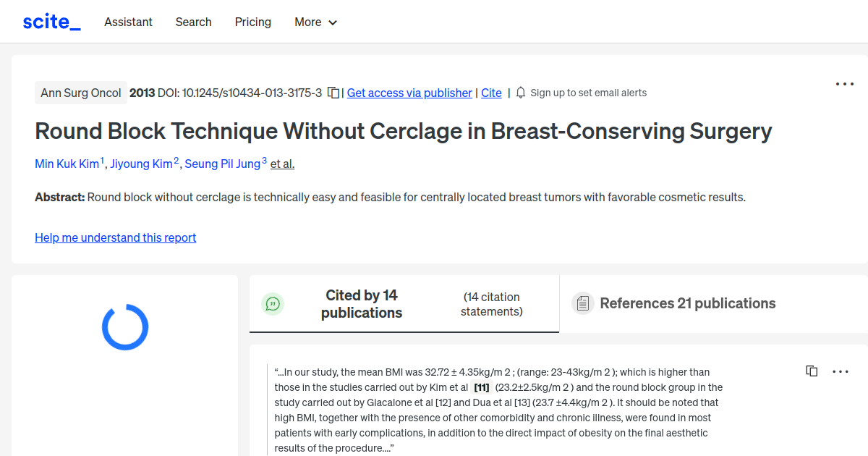Switch to the Cited by 14 publications tab
This screenshot has height=456, width=868.
[x=362, y=303]
